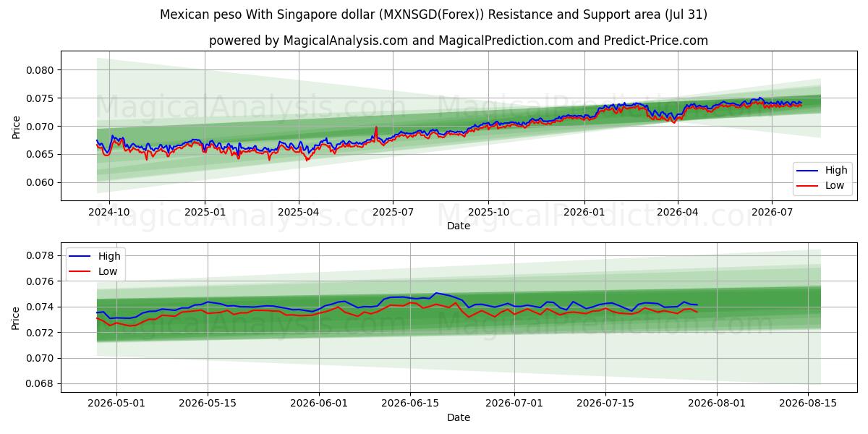Click the 0.070 tick on bottom chart

[x=41, y=359]
